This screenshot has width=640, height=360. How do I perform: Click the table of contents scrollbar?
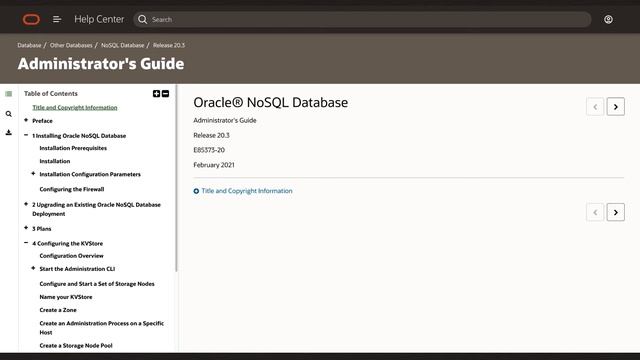[x=176, y=178]
